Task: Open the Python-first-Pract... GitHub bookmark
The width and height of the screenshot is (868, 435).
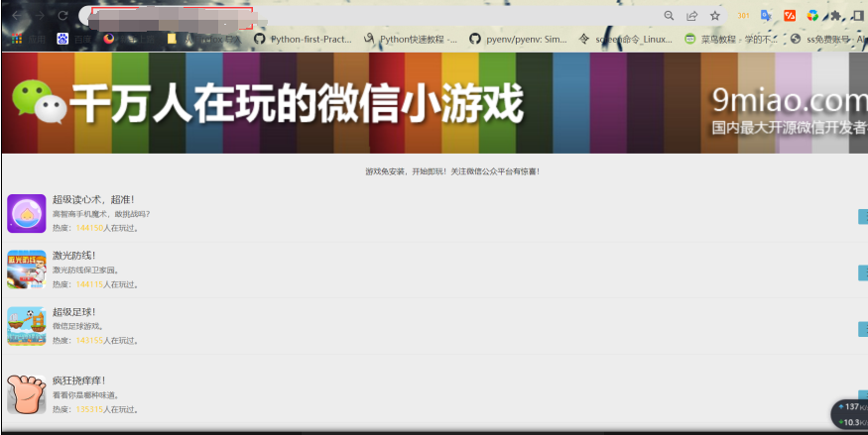Action: pos(303,40)
